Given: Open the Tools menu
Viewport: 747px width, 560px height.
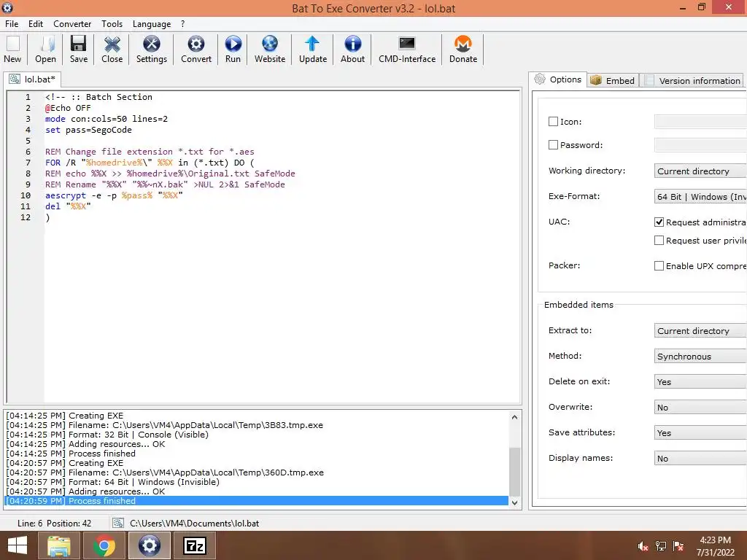Looking at the screenshot, I should click(112, 24).
